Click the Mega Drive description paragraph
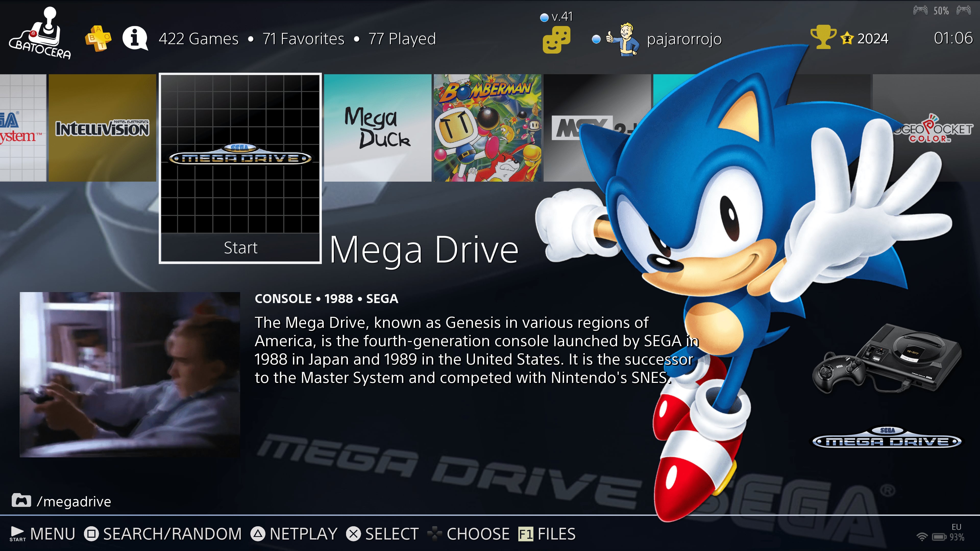Image resolution: width=980 pixels, height=551 pixels. point(477,350)
